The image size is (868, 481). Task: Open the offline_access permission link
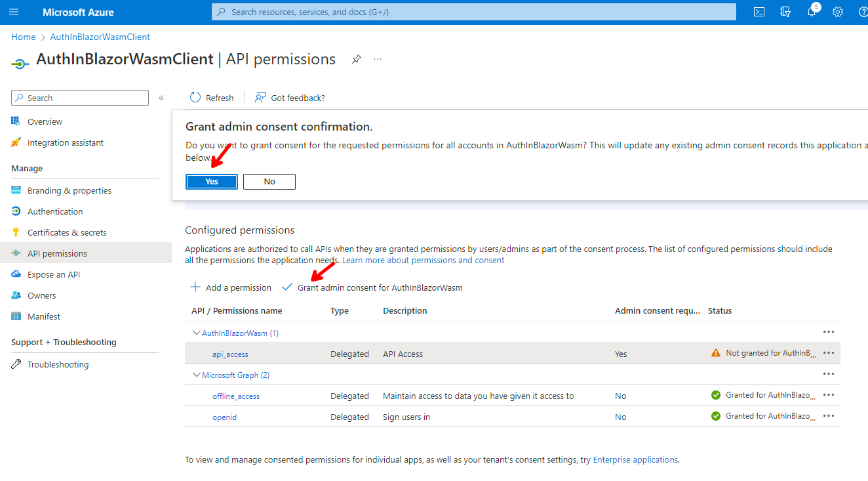[x=236, y=396]
